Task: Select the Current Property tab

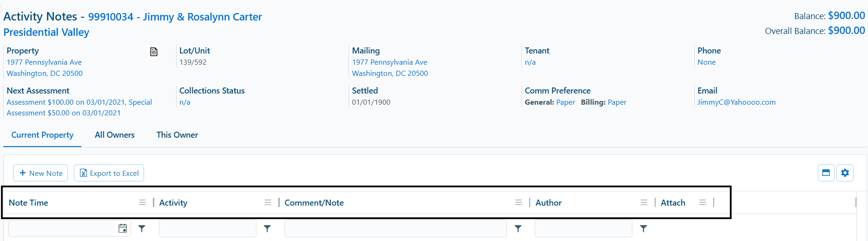Action: [x=42, y=135]
